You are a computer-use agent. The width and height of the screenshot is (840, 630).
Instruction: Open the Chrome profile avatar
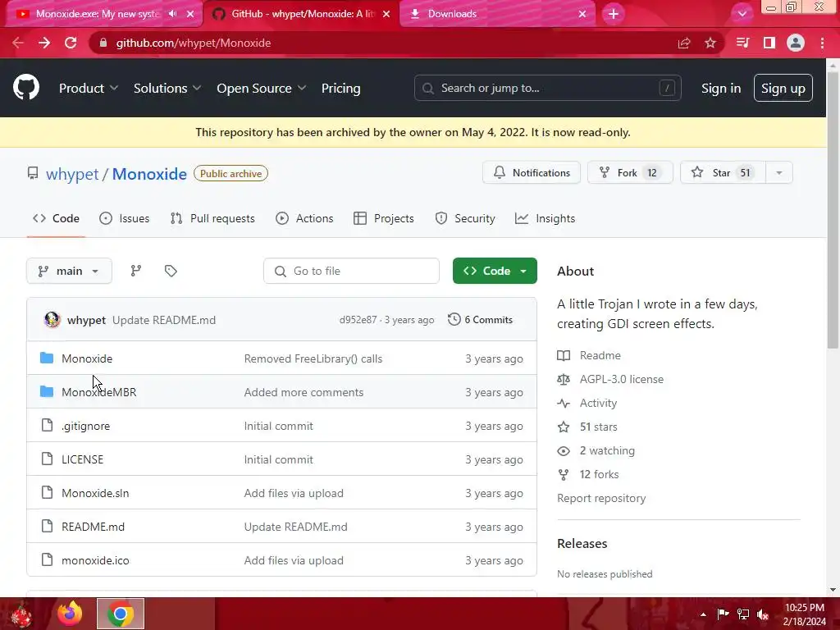(x=796, y=43)
